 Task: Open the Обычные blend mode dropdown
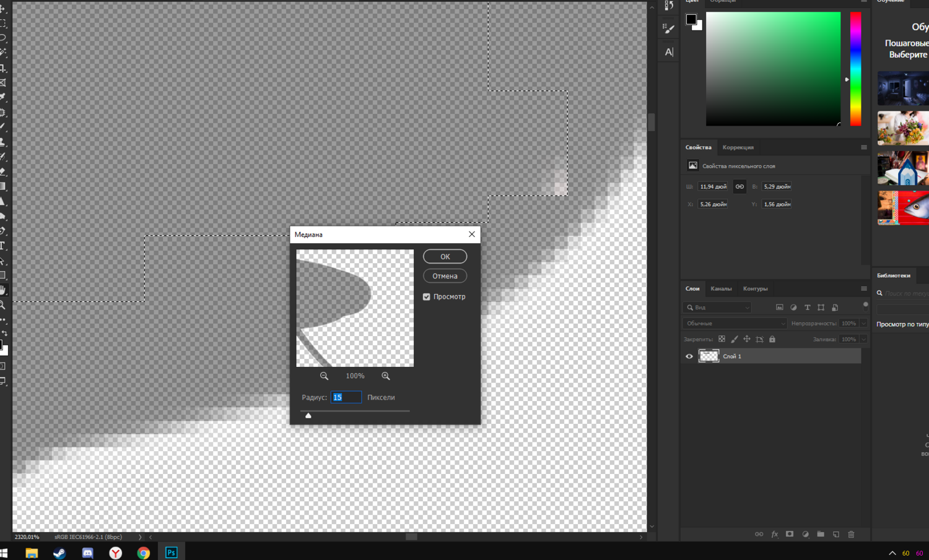coord(735,324)
